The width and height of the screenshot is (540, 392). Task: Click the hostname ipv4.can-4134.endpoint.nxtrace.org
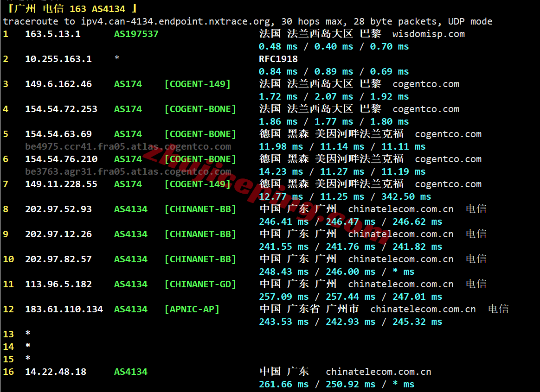[x=175, y=22]
